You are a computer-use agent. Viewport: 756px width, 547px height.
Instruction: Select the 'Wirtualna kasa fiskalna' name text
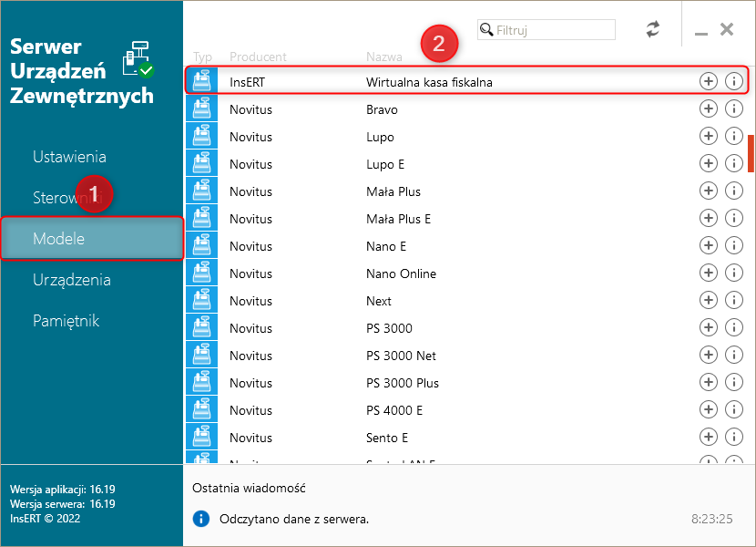[429, 82]
